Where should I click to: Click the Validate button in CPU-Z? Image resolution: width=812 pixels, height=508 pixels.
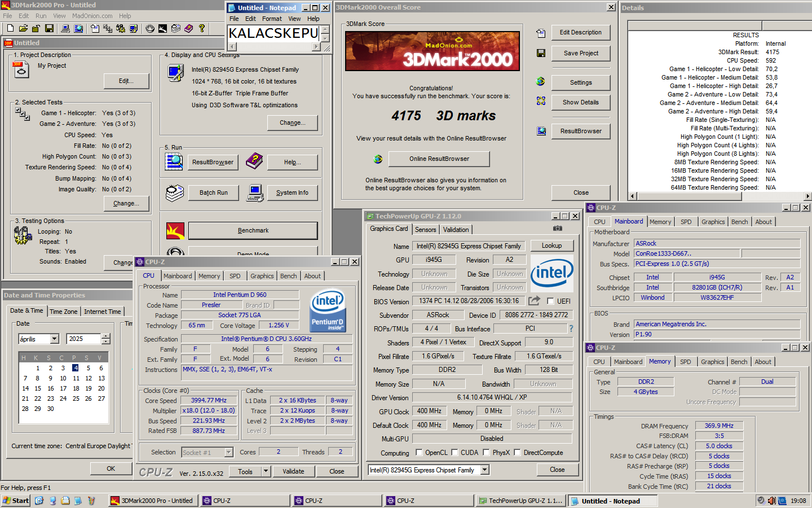tap(293, 471)
